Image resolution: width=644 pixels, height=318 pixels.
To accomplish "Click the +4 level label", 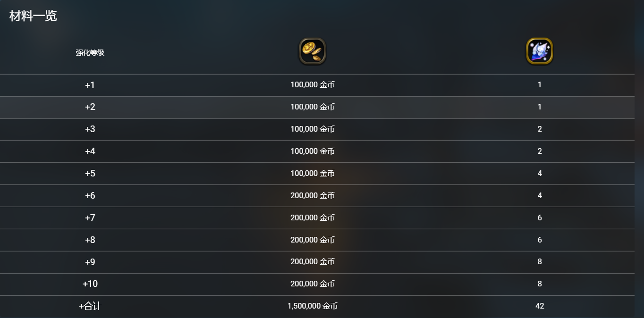I will click(x=90, y=151).
